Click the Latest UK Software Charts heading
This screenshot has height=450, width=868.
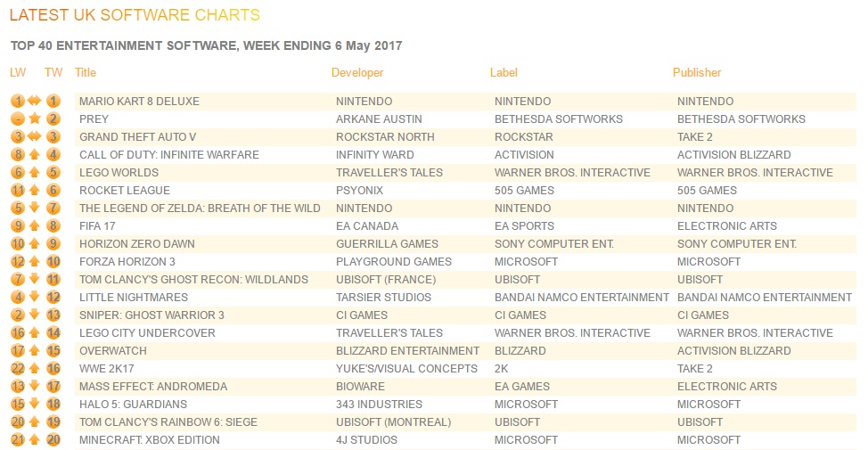(135, 15)
